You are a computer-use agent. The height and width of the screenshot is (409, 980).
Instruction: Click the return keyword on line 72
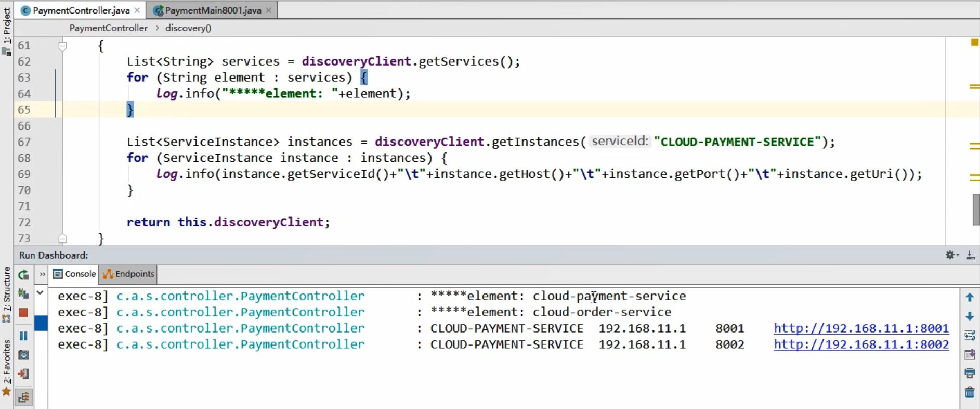(x=148, y=222)
